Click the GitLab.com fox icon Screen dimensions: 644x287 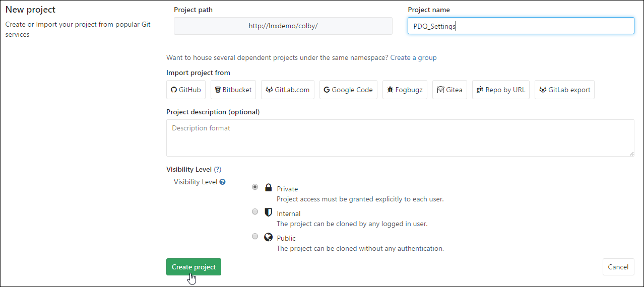[270, 90]
